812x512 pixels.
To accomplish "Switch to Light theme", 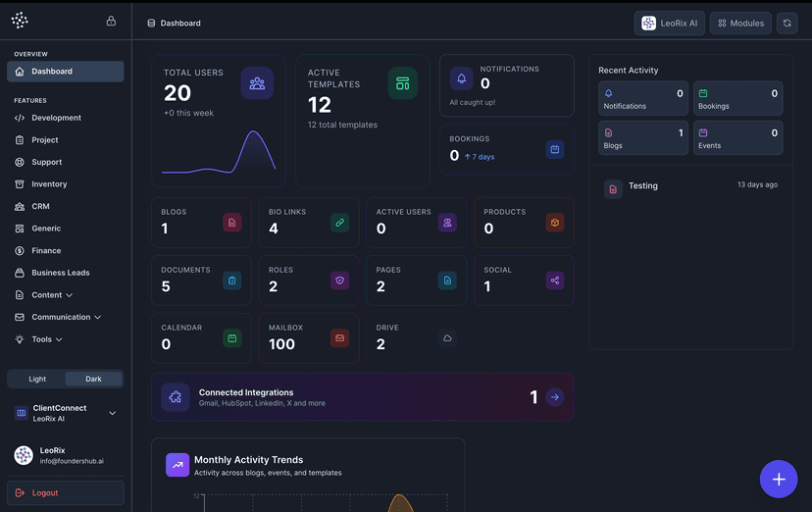I will [37, 379].
